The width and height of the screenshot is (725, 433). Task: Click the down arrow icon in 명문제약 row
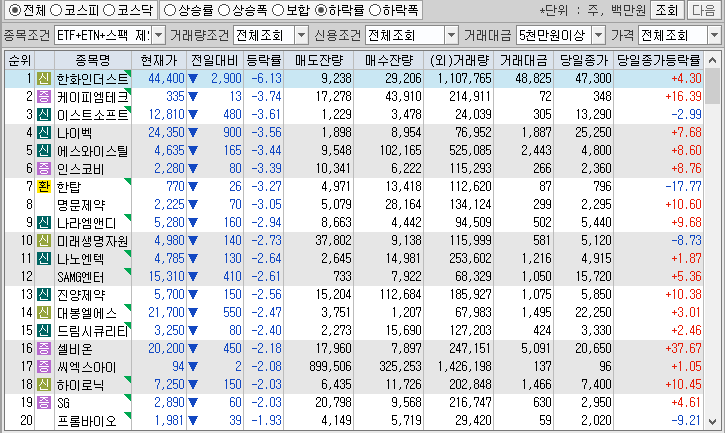coord(193,205)
